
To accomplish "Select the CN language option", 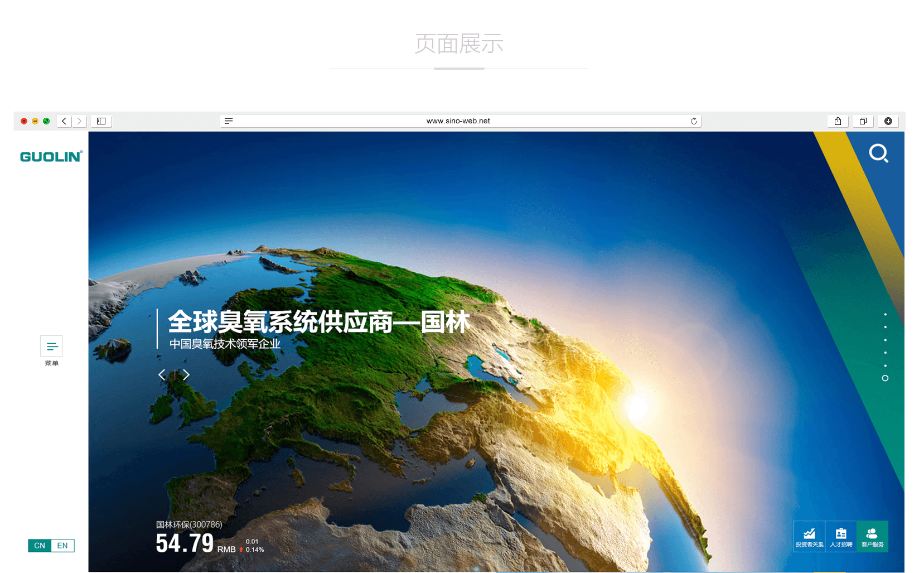I will point(40,546).
